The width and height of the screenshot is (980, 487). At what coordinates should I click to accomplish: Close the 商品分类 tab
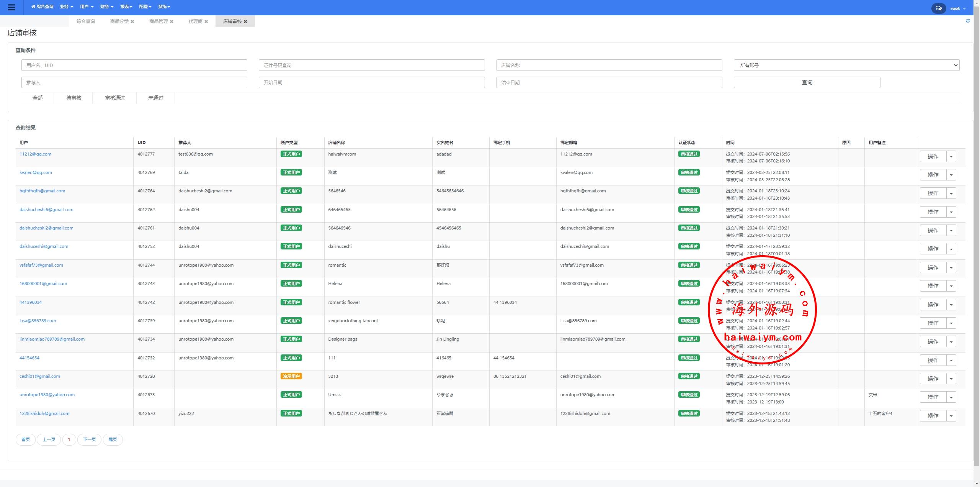point(132,21)
